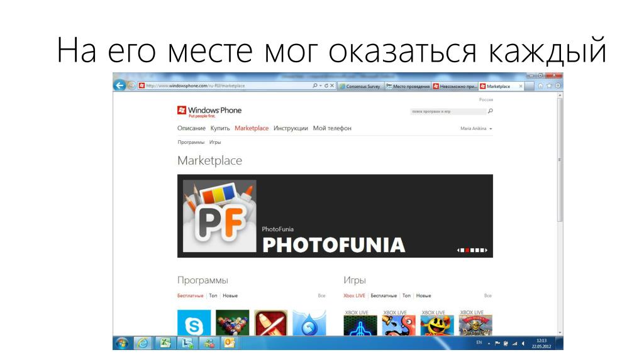Click the site search magnifier icon
Screen dimensions: 644x362
pyautogui.click(x=490, y=111)
